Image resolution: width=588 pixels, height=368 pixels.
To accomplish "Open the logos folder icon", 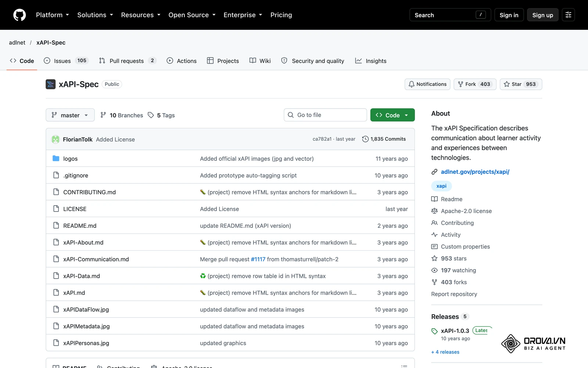I will click(x=56, y=159).
